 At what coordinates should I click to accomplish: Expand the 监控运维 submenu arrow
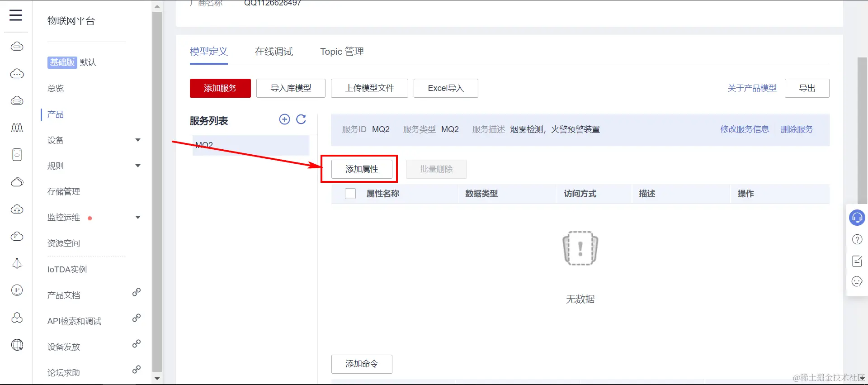138,217
